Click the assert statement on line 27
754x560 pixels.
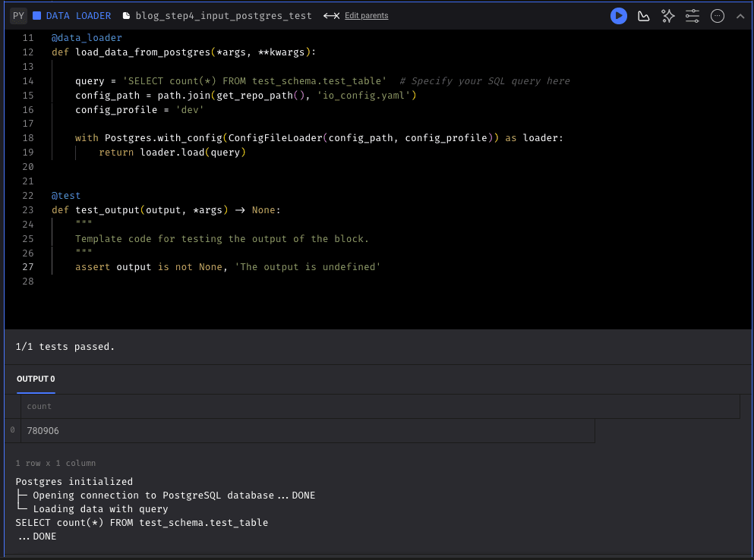(228, 267)
